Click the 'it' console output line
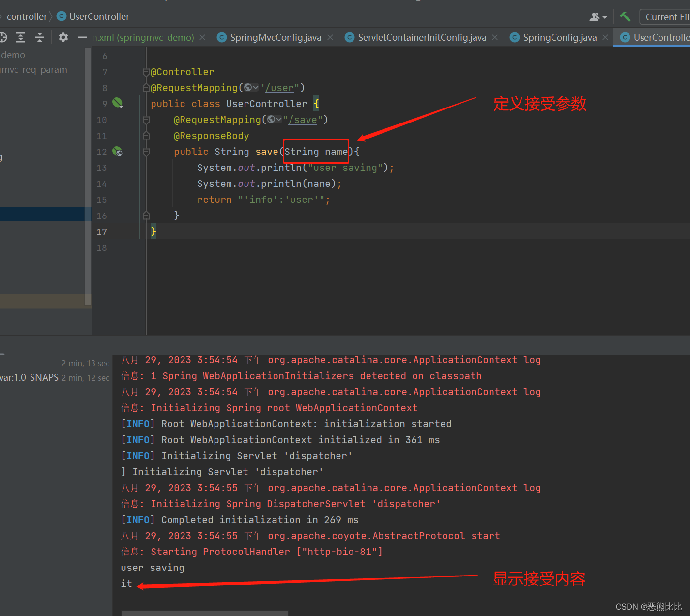The height and width of the screenshot is (616, 690). tap(126, 584)
